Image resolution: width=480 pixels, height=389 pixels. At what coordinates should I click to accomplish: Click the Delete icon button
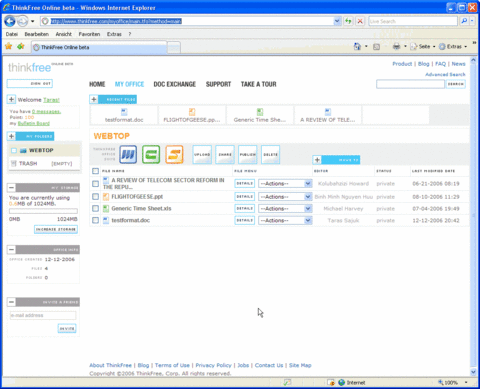click(x=270, y=154)
